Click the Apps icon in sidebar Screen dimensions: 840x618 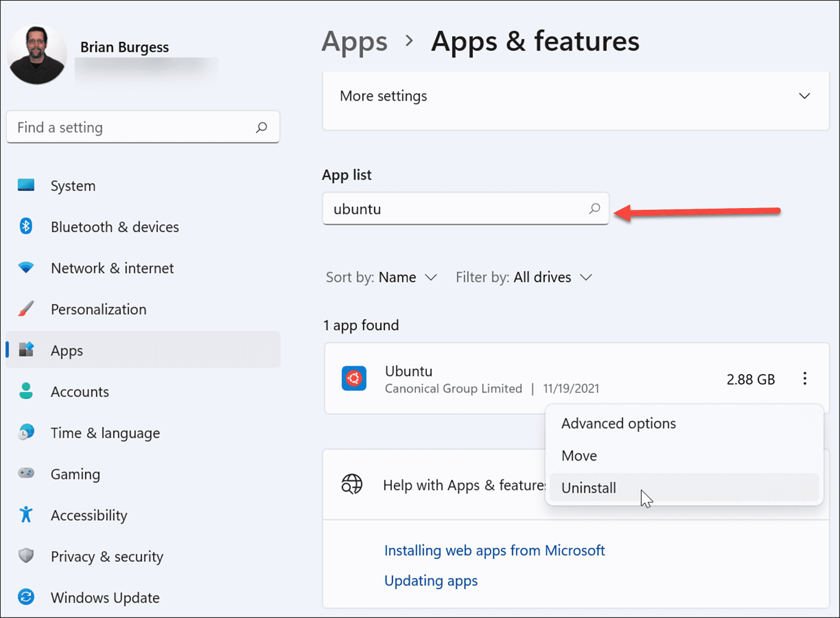point(26,350)
